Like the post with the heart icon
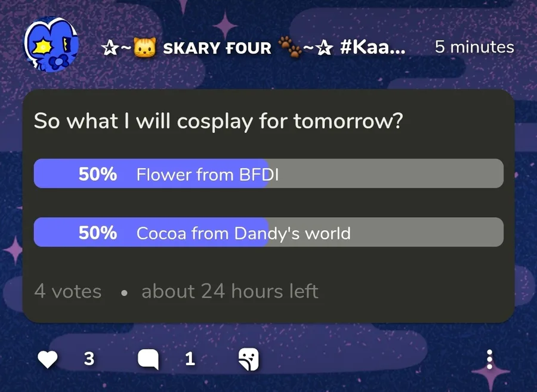Image resolution: width=537 pixels, height=392 pixels. tap(48, 359)
